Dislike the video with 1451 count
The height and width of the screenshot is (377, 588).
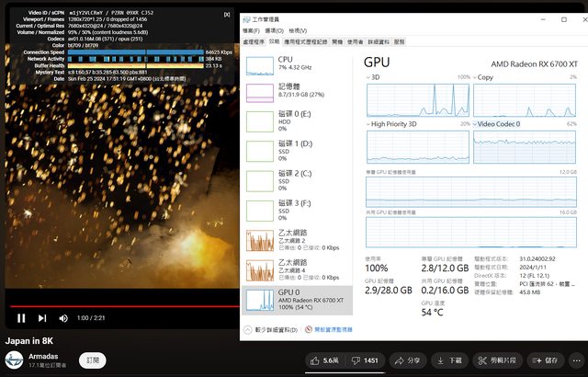point(366,360)
